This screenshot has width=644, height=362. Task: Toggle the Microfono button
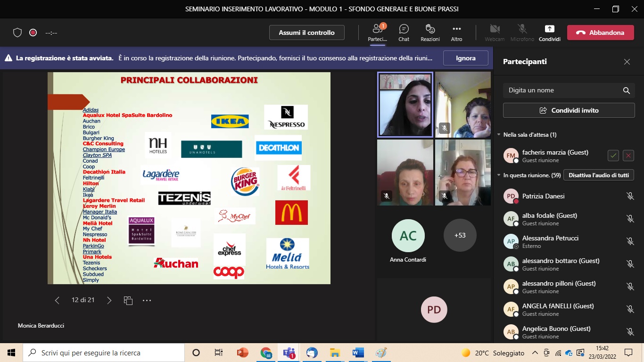tap(522, 33)
